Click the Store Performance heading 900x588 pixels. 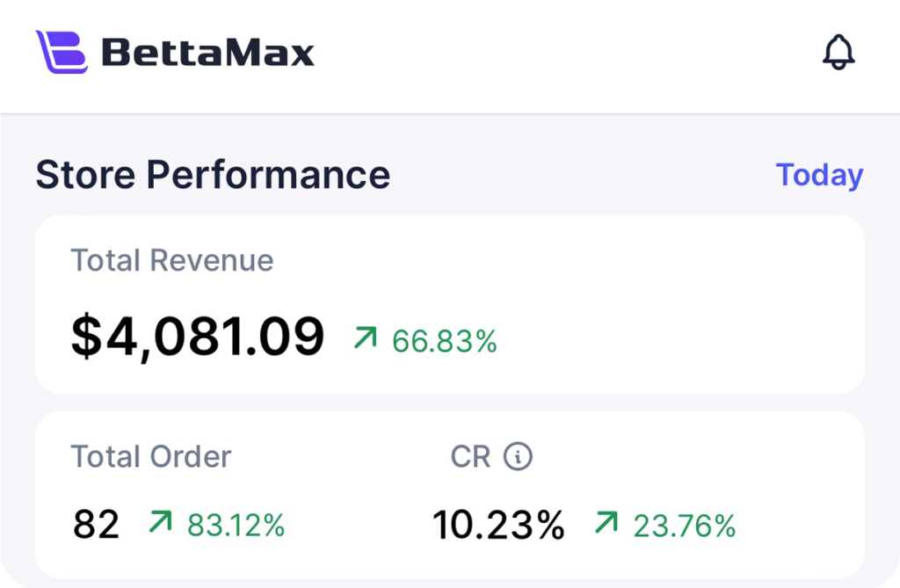(x=213, y=175)
